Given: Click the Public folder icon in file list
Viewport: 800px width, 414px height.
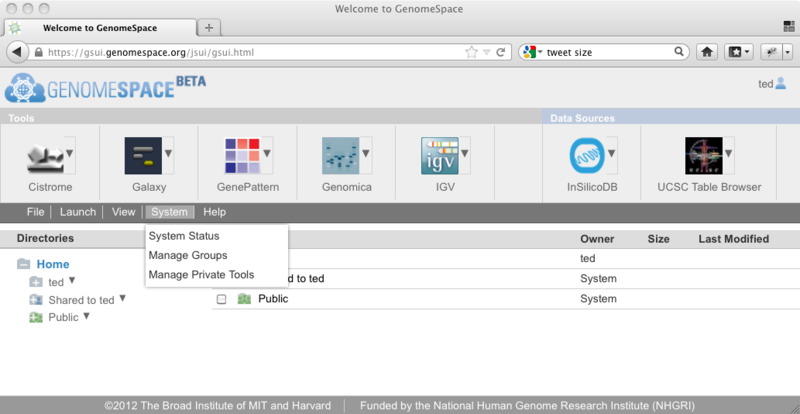Looking at the screenshot, I should [244, 299].
